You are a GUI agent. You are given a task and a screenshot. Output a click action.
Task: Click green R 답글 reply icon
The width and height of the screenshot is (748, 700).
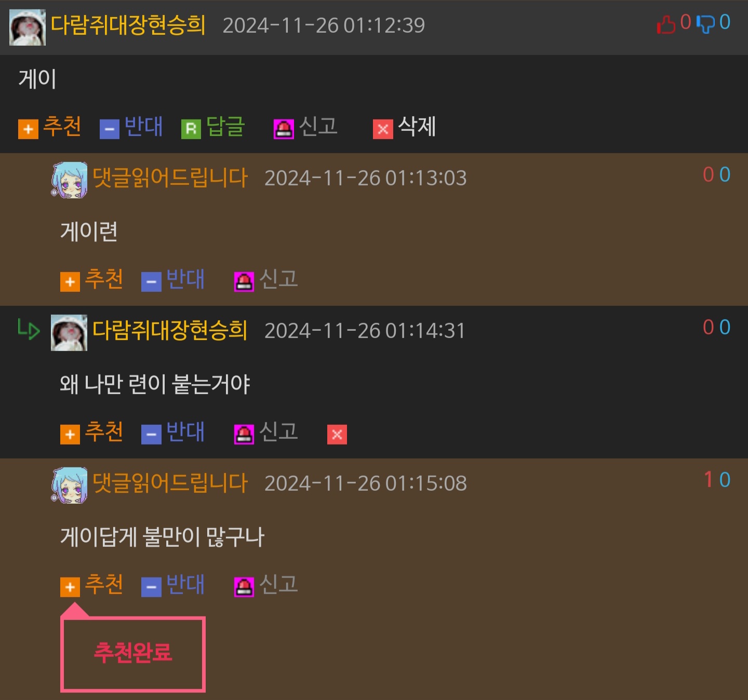[191, 129]
